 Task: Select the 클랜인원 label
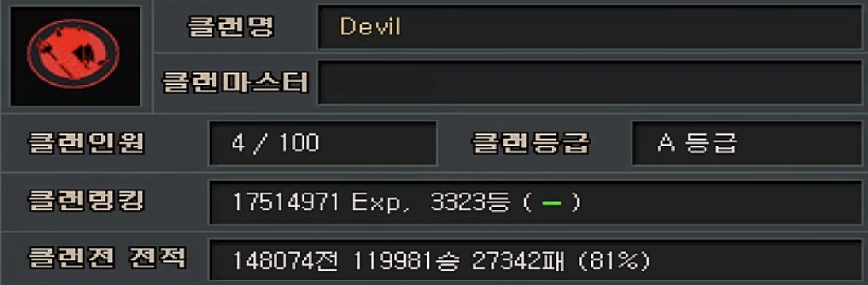[x=87, y=143]
